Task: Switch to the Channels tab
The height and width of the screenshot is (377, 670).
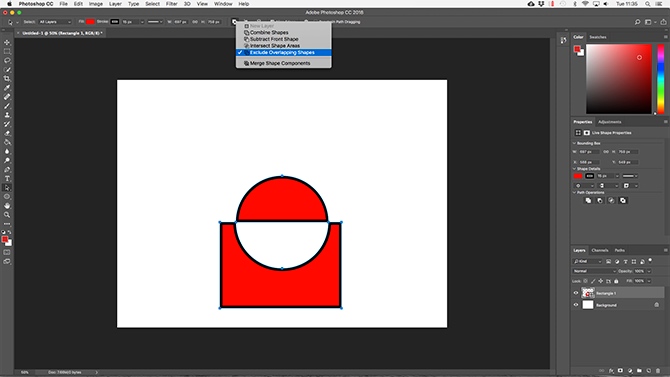Action: point(600,250)
